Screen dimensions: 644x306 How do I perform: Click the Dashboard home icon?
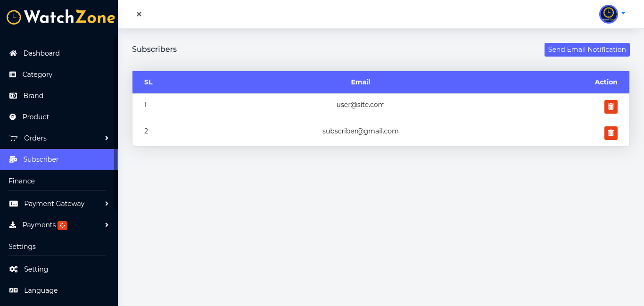tap(13, 53)
